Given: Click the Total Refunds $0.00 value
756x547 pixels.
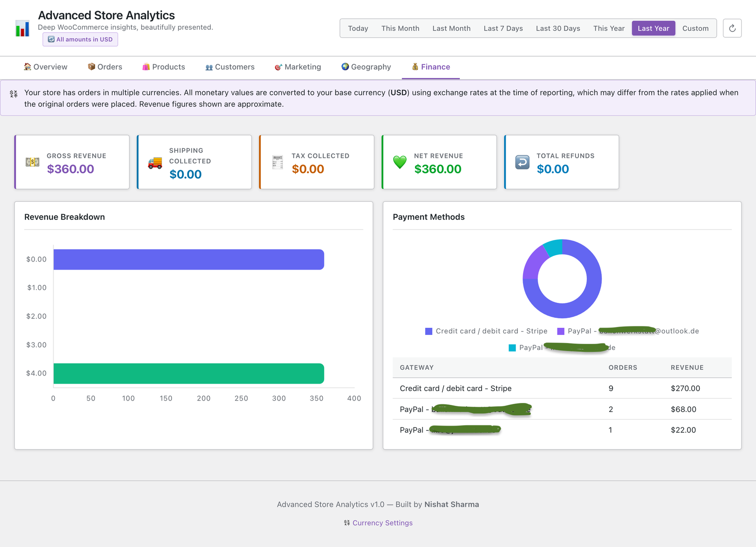Looking at the screenshot, I should pyautogui.click(x=552, y=169).
